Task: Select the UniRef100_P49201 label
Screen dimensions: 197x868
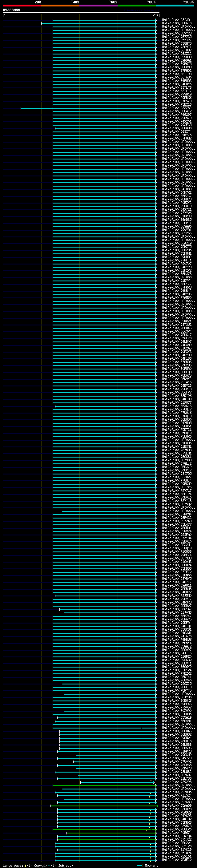Action: [177, 121]
